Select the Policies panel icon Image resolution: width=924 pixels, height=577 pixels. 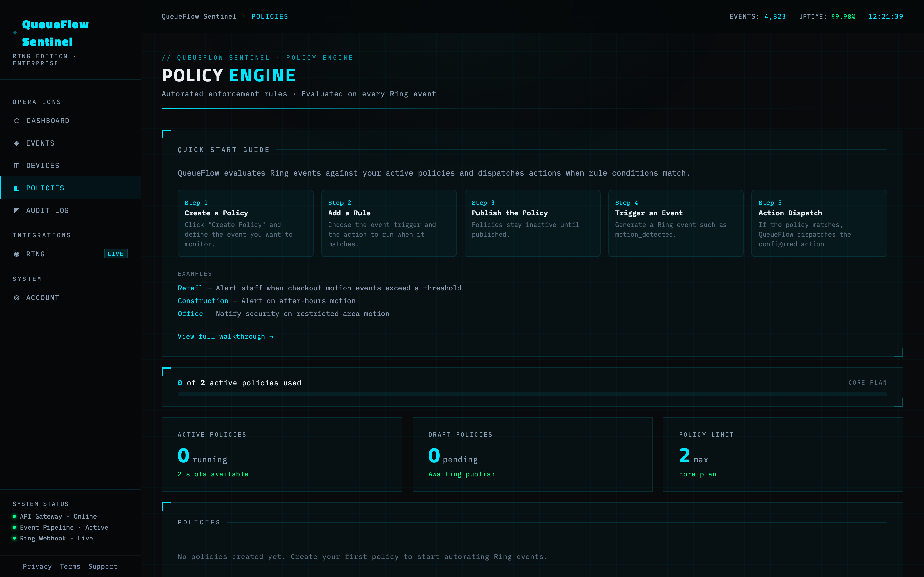pos(17,188)
